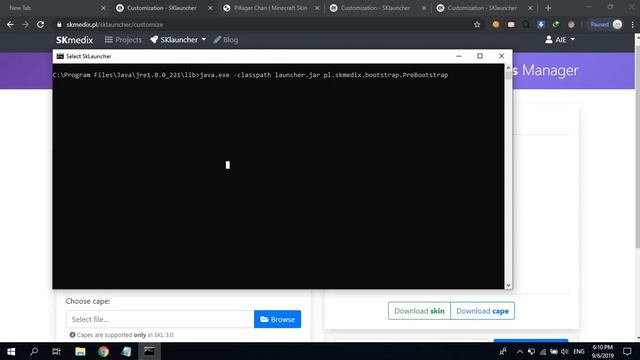Click the volume icon in system tray
Viewport: 640px width, 360px height.
tap(565, 351)
